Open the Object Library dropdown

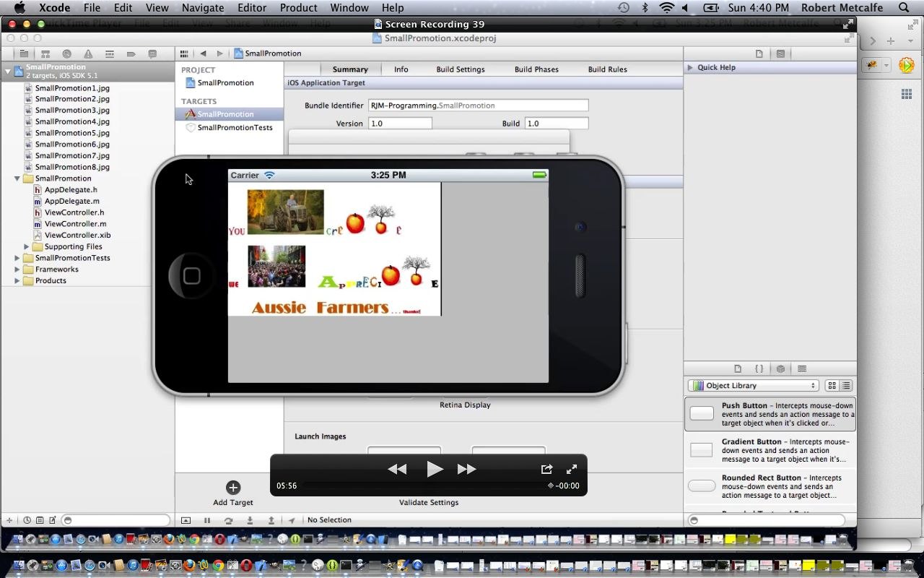[x=754, y=386]
